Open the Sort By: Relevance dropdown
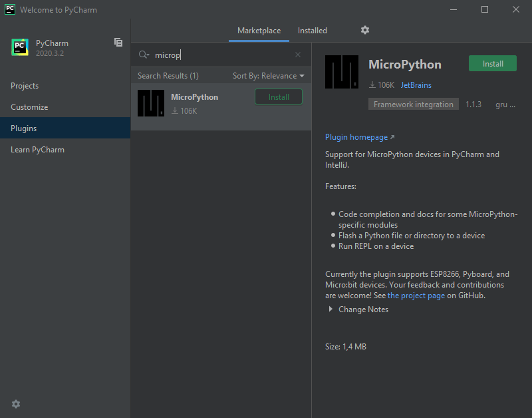This screenshot has width=532, height=418. [269, 76]
